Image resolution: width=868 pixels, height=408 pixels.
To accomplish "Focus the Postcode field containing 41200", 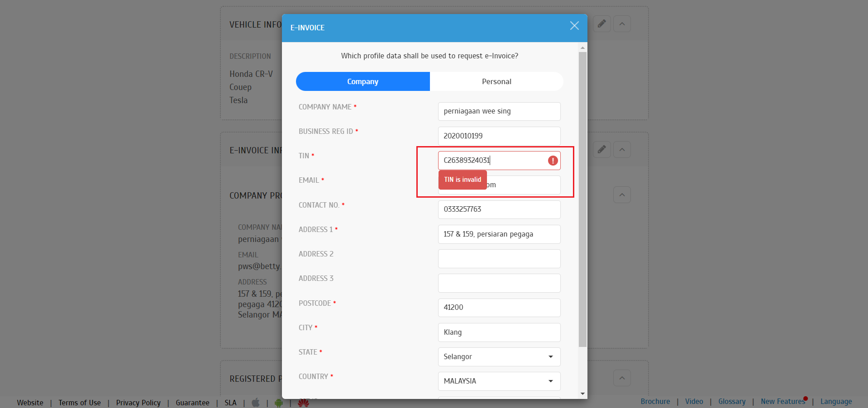I will (499, 308).
